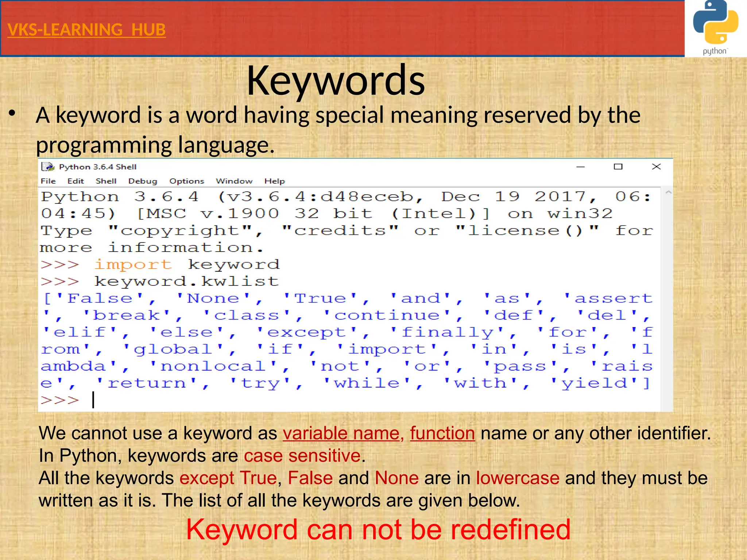Open the Options menu
Viewport: 747px width, 560px height.
coord(187,181)
